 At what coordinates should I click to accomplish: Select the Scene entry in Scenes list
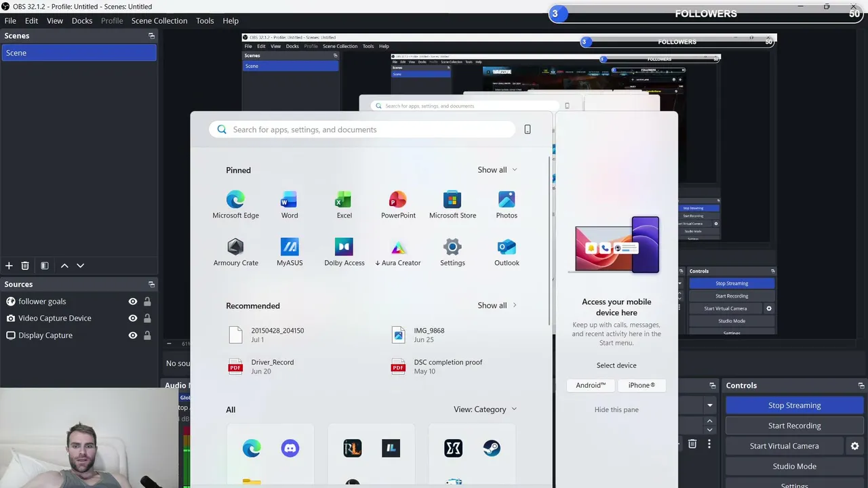pos(79,53)
